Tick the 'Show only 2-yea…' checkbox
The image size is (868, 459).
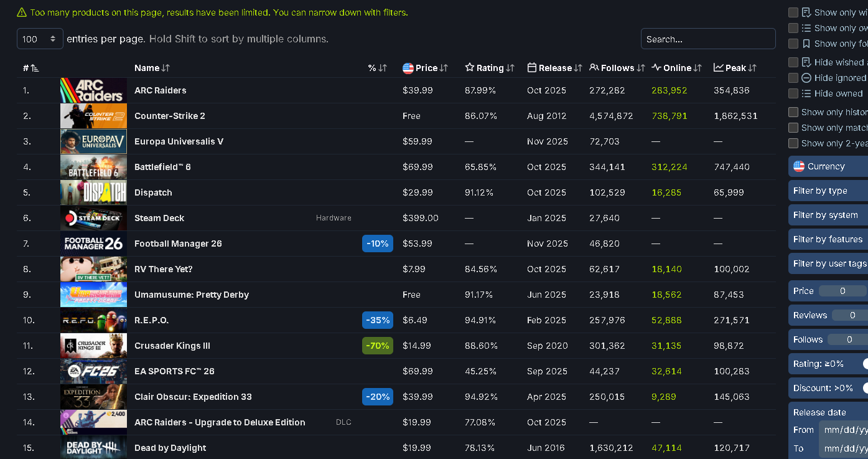click(793, 143)
